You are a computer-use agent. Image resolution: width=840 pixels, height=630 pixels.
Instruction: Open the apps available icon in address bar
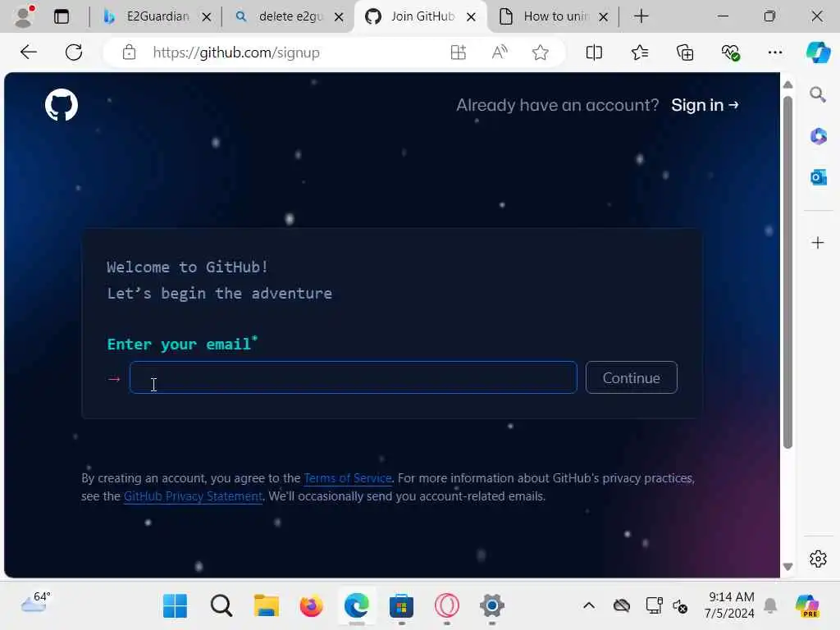coord(458,52)
